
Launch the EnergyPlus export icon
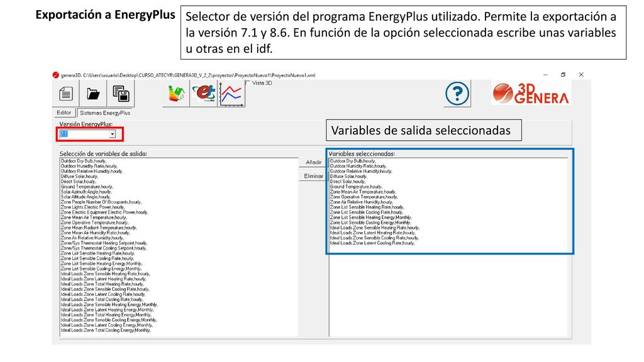tap(204, 94)
